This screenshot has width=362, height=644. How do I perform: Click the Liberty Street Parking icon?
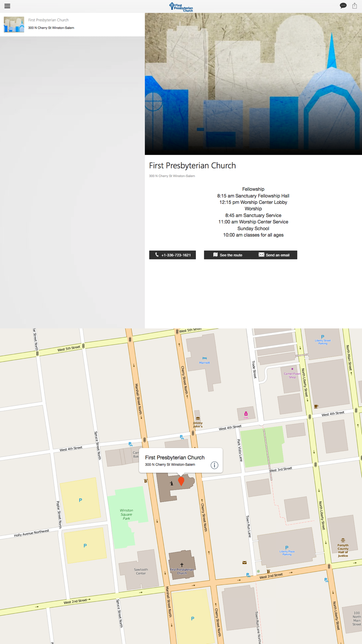tap(323, 337)
